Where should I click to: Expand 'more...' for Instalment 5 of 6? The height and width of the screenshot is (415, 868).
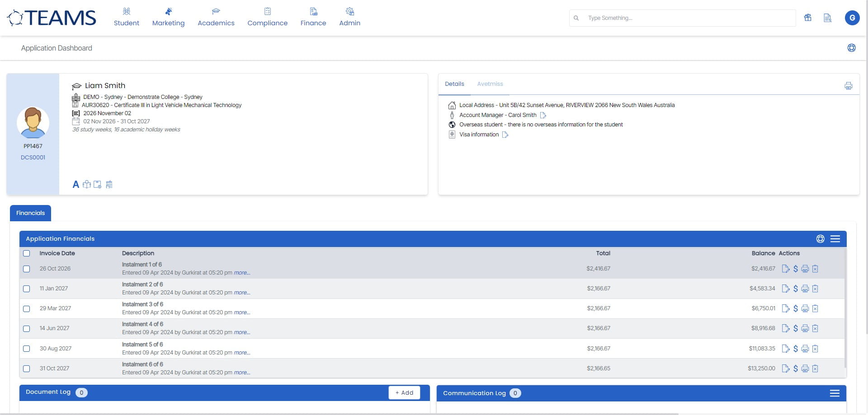[x=242, y=353]
